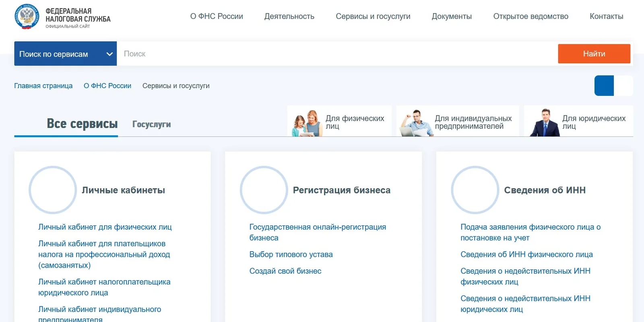Viewport: 644px width, 322px height.
Task: Open the 'Деятельность' top menu item
Action: coord(289,17)
